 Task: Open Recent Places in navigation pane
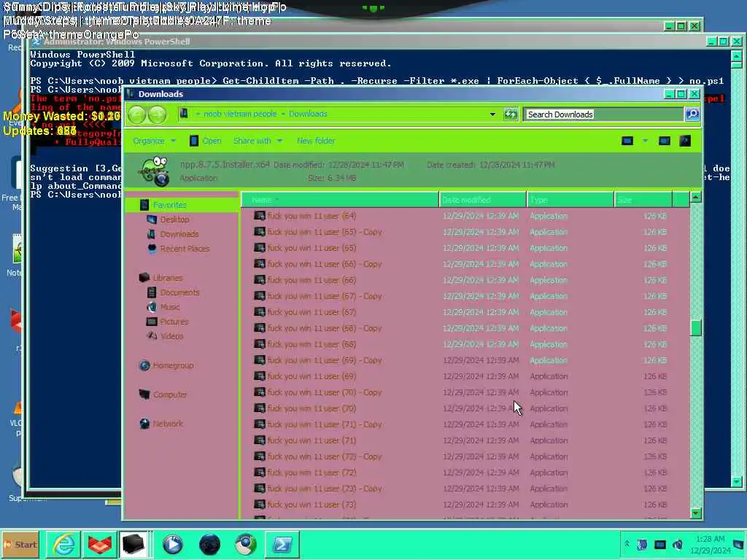(x=184, y=249)
